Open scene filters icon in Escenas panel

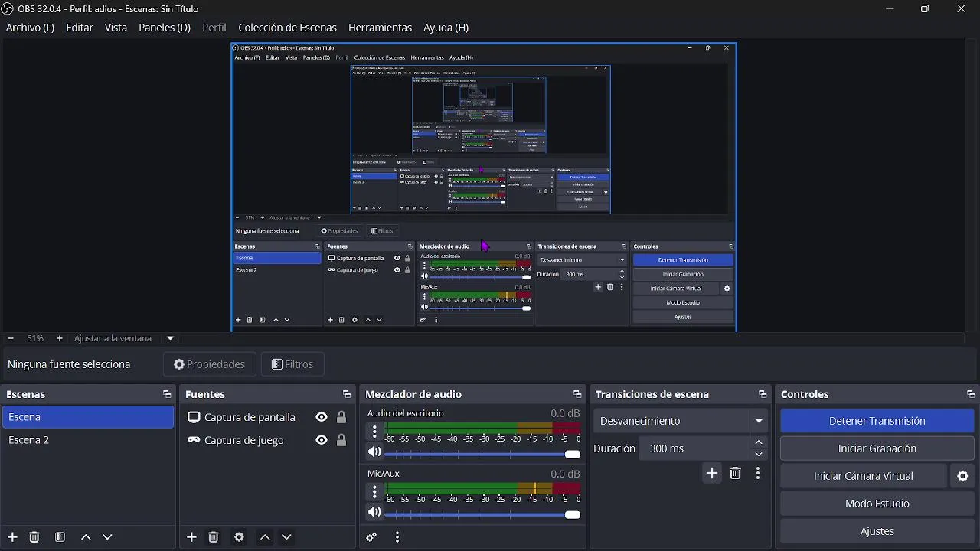click(x=60, y=537)
